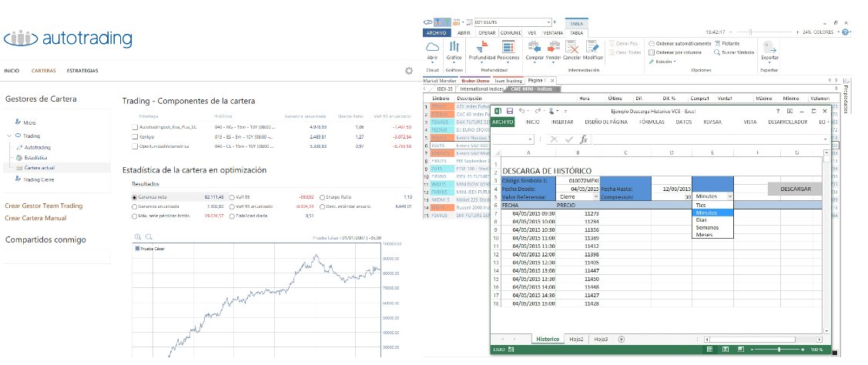Open autotrading settings gear icon

(408, 71)
